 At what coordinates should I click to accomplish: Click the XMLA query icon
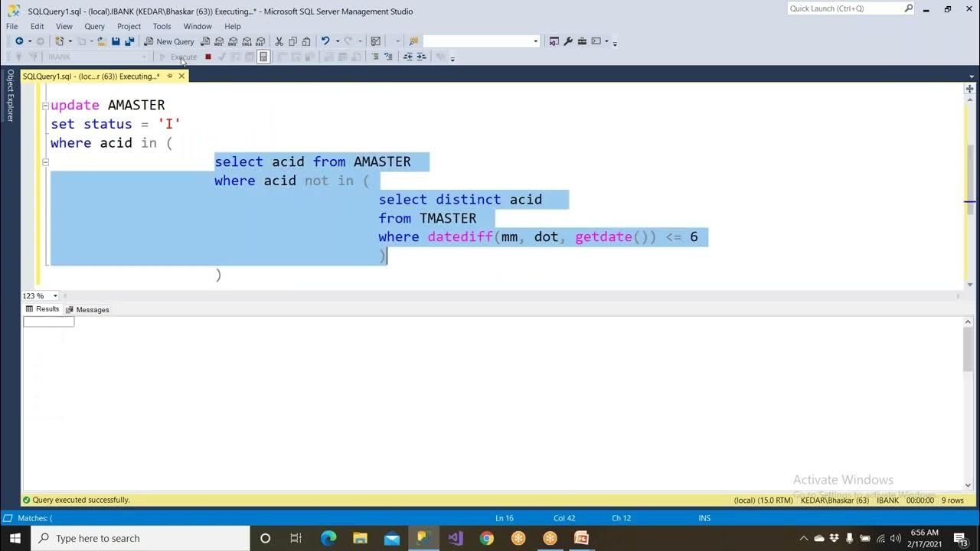click(x=247, y=41)
